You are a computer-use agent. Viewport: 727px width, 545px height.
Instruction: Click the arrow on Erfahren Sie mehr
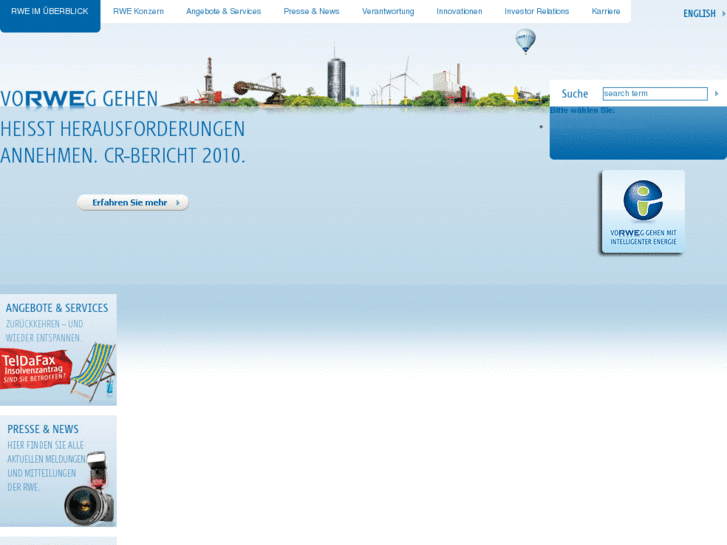point(178,203)
